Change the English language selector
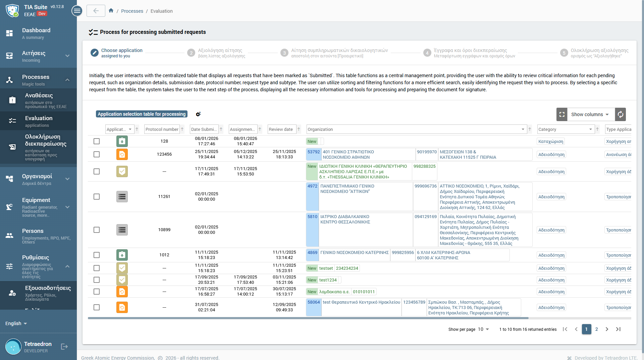The image size is (644, 360). [x=16, y=323]
